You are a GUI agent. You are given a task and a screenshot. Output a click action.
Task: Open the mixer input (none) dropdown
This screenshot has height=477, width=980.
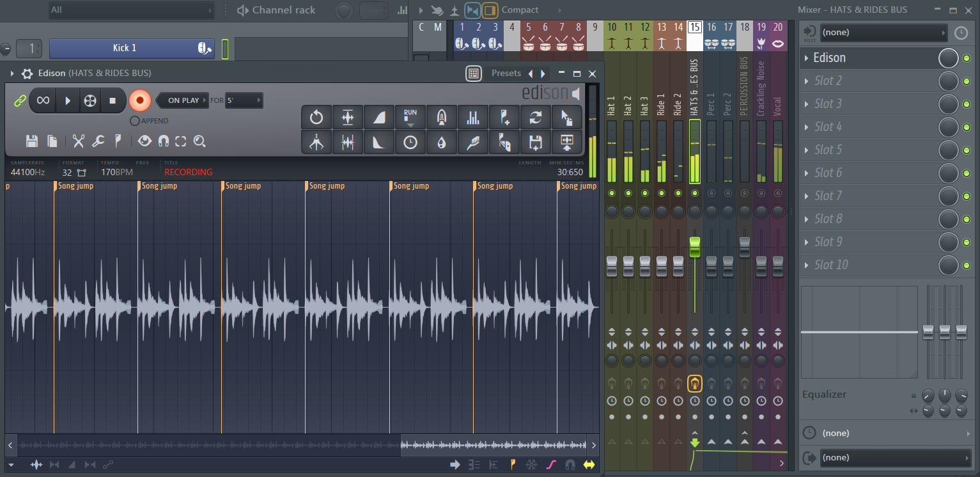883,32
